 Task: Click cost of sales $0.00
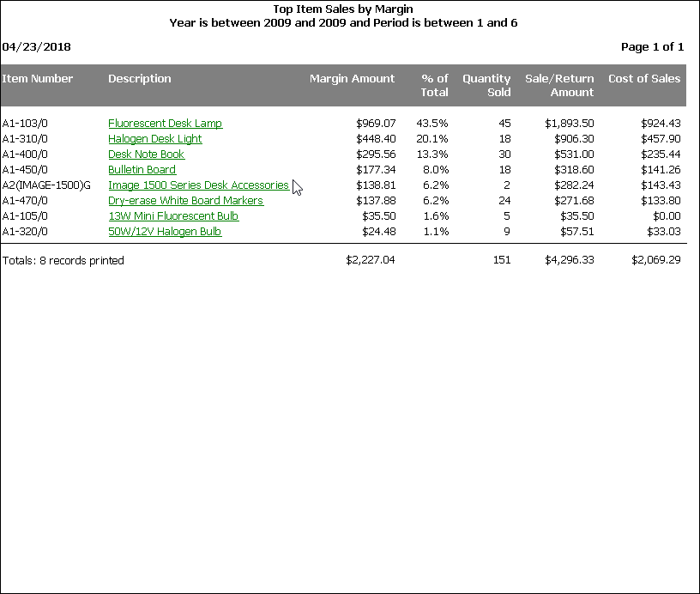(x=667, y=216)
